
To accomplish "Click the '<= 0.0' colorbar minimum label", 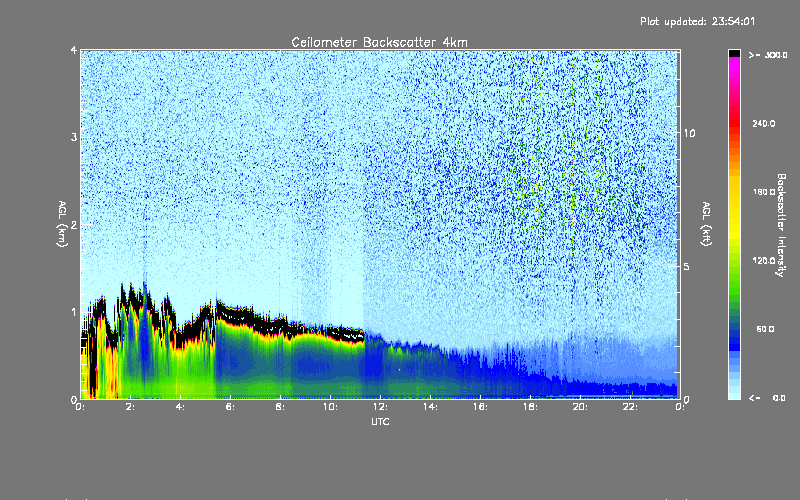I will click(x=768, y=398).
